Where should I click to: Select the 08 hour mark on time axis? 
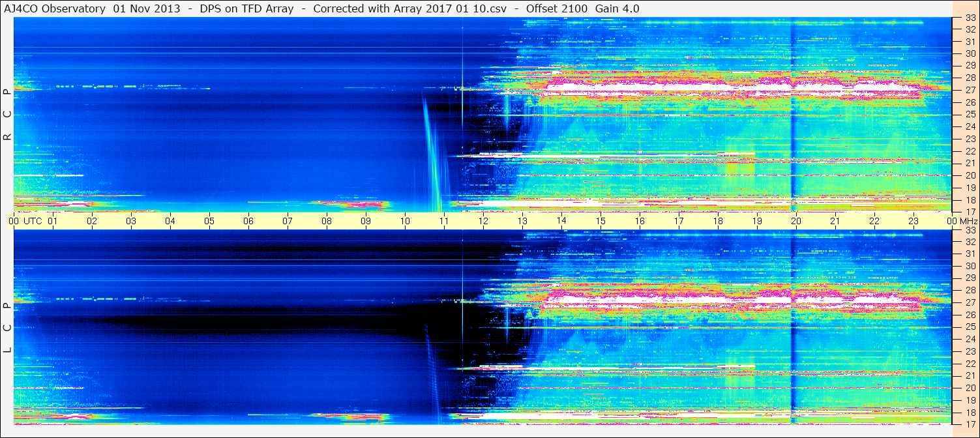[327, 222]
